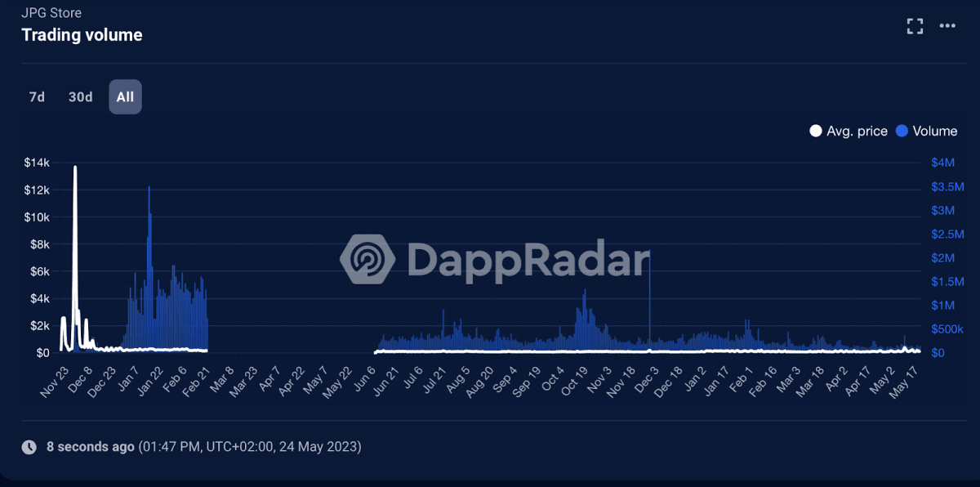Screen dimensions: 980x487
Task: Click the clock icon in the footer
Action: [x=28, y=447]
